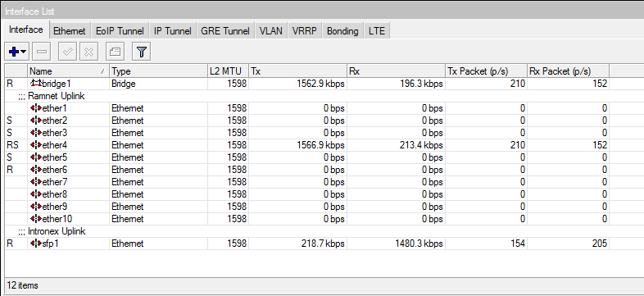Select the bridge1 interface icon
Image resolution: width=644 pixels, height=296 pixels.
(x=36, y=84)
